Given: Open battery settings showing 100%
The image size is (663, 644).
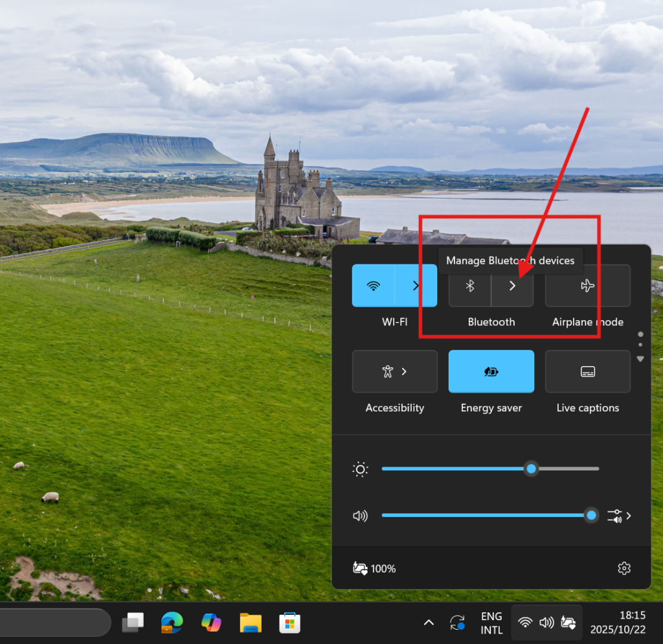Looking at the screenshot, I should 374,568.
